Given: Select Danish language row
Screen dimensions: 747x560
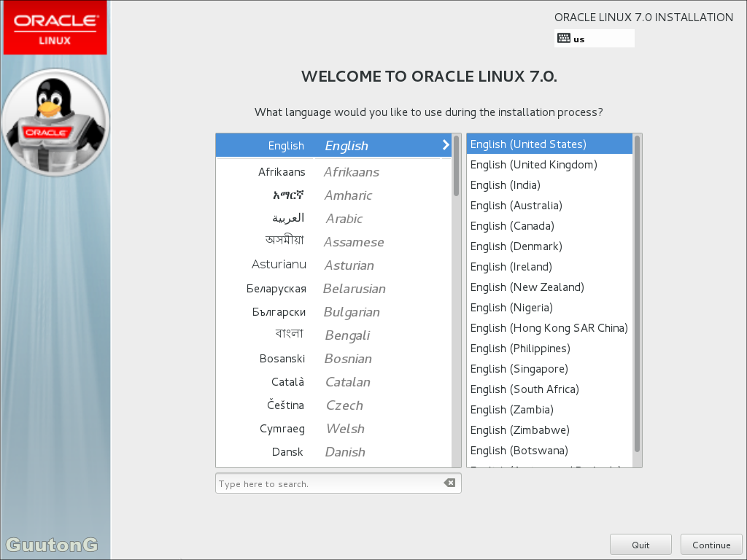Looking at the screenshot, I should (333, 451).
